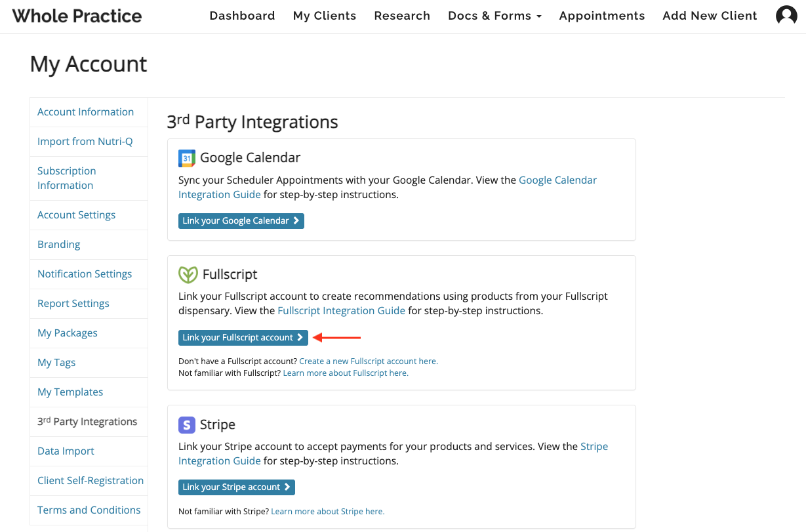Click the Whole Practice logo
Screen dimensions: 806x532
click(x=77, y=16)
